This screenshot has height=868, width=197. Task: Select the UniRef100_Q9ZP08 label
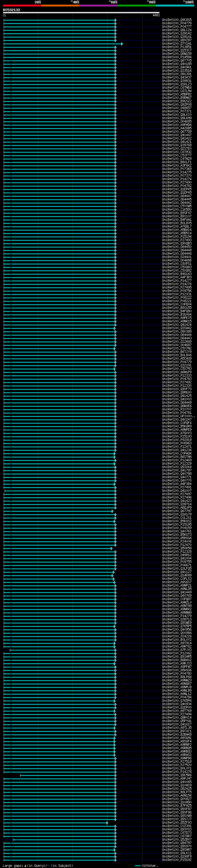[177, 104]
